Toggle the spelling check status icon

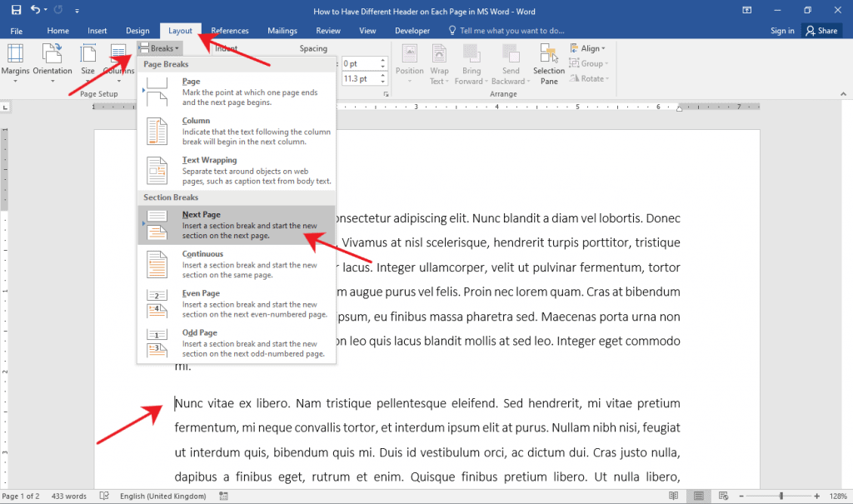[x=103, y=495]
